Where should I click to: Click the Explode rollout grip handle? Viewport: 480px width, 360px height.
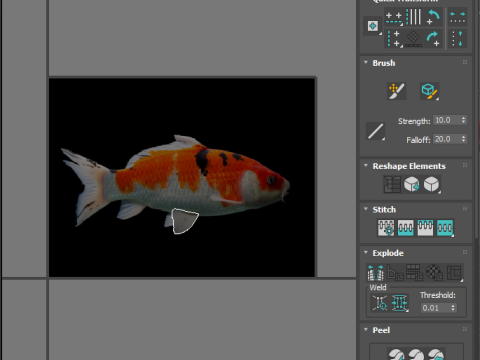coord(465,252)
